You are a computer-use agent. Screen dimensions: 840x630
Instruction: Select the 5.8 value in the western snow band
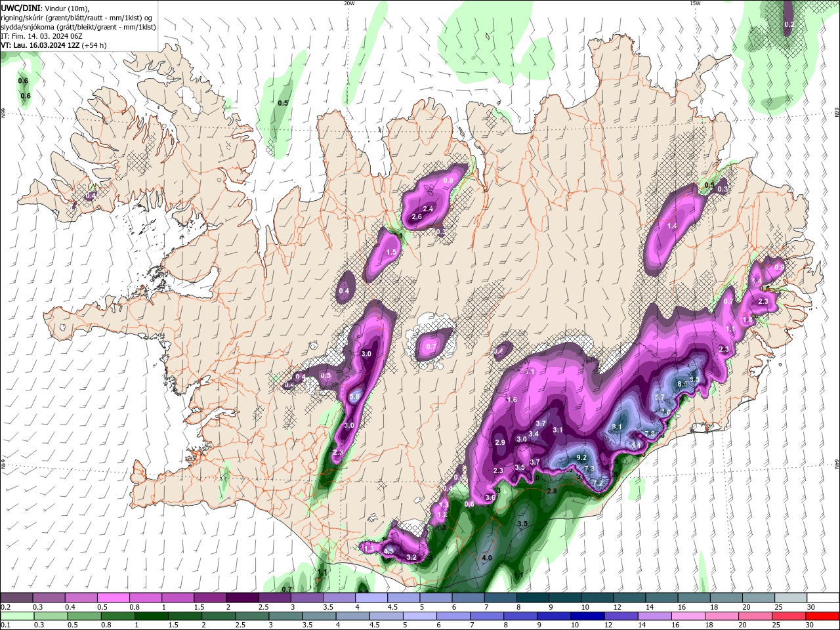[x=355, y=396]
